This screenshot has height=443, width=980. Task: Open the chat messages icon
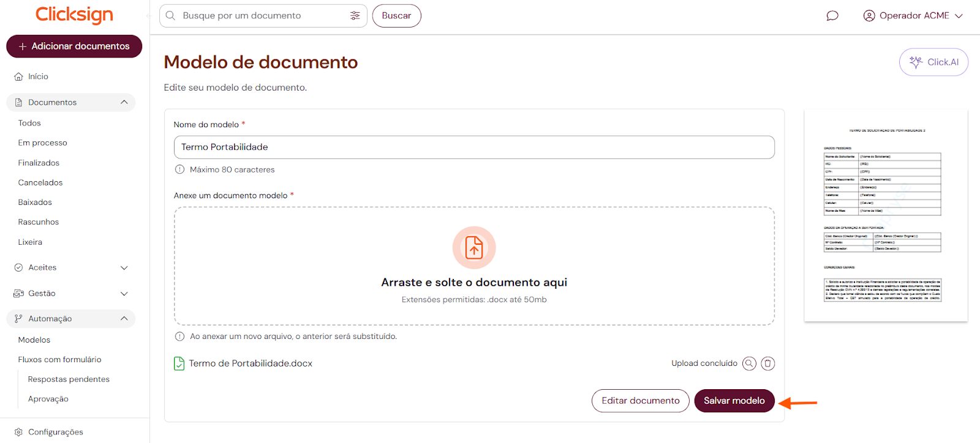tap(832, 16)
